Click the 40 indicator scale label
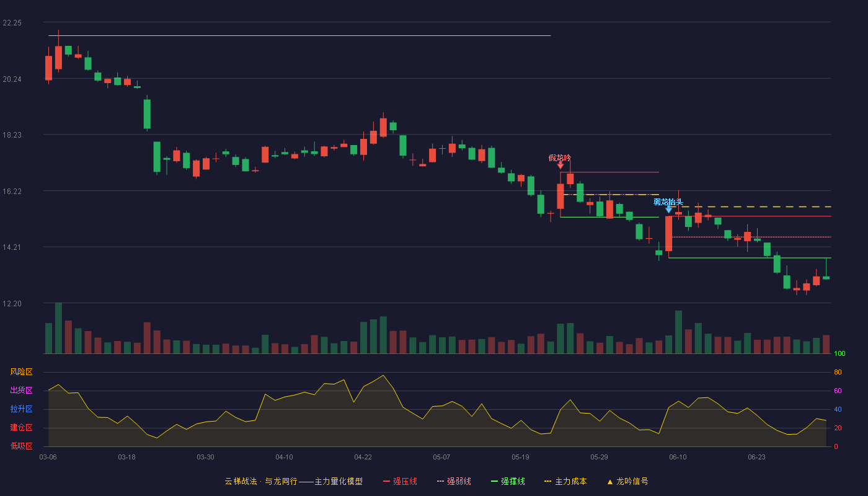868x496 pixels. pyautogui.click(x=838, y=409)
